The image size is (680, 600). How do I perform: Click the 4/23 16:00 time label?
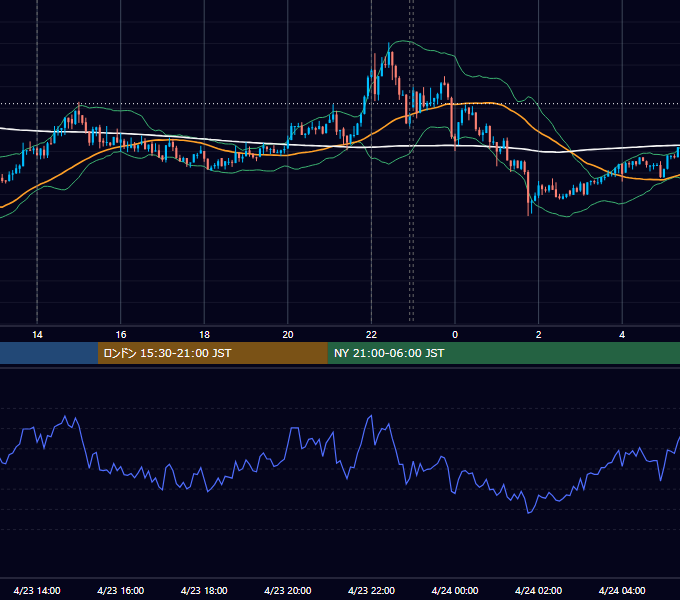(121, 590)
